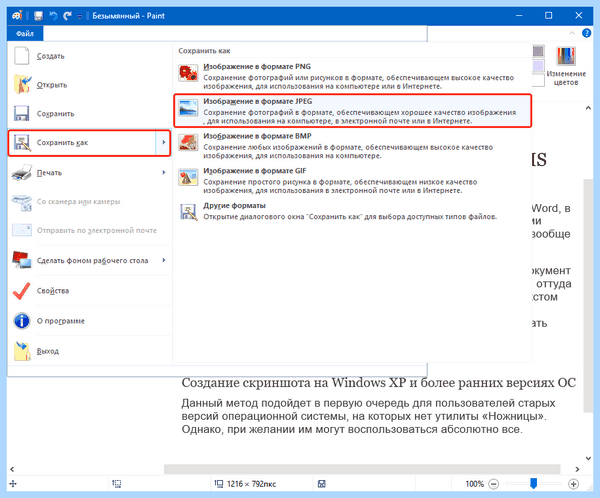
Task: Click the cursor position icon in the status bar
Action: [x=13, y=484]
